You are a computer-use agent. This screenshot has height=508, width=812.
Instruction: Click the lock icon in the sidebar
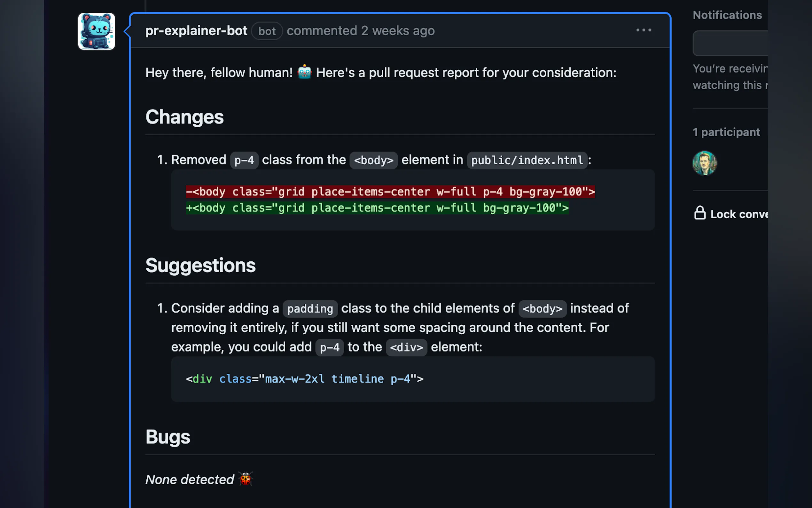pyautogui.click(x=699, y=213)
